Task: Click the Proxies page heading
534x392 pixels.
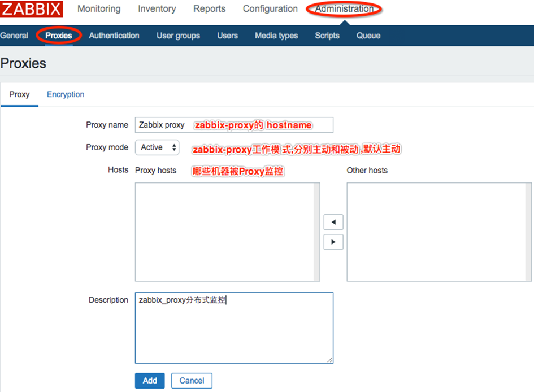Action: (23, 63)
